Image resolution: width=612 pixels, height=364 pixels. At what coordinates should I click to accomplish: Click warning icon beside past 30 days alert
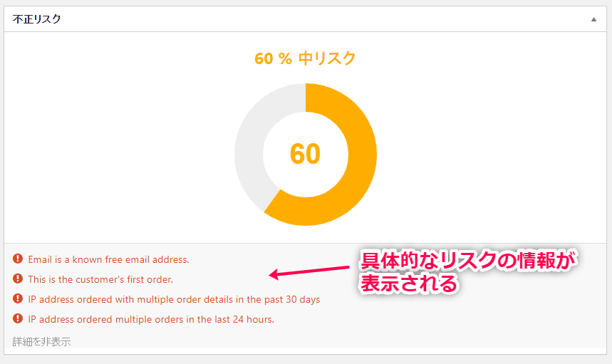tap(18, 298)
